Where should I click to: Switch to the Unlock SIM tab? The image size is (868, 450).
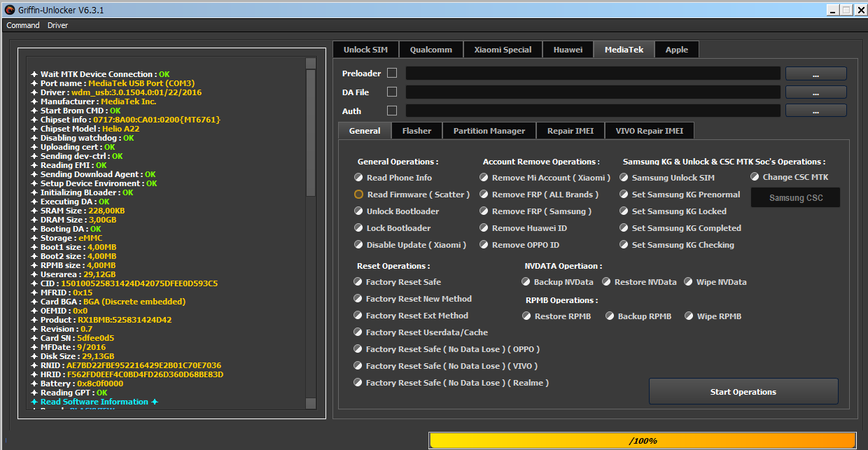366,50
